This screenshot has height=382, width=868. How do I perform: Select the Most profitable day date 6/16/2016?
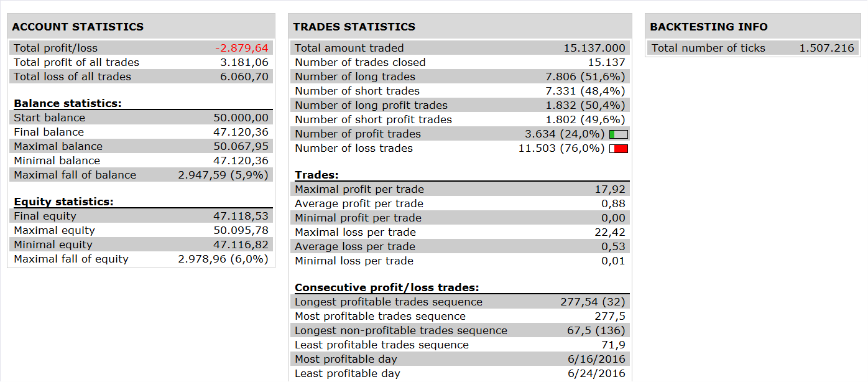[x=596, y=359]
